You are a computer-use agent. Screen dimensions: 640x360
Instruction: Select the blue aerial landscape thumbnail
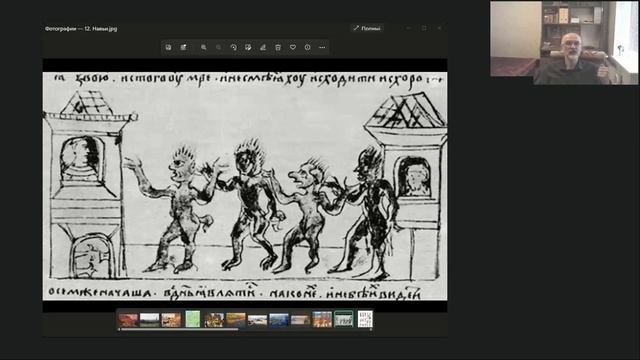coord(279,320)
